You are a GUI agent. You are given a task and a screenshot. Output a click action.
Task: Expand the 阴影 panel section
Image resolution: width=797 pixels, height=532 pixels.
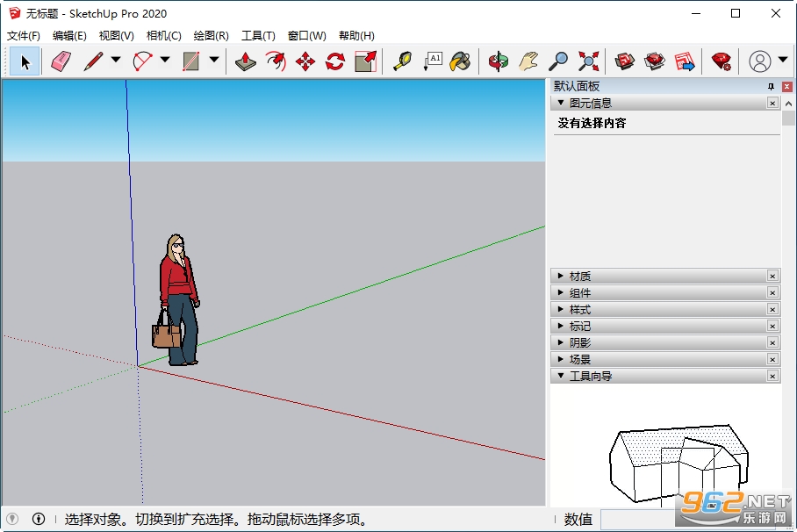tap(561, 342)
